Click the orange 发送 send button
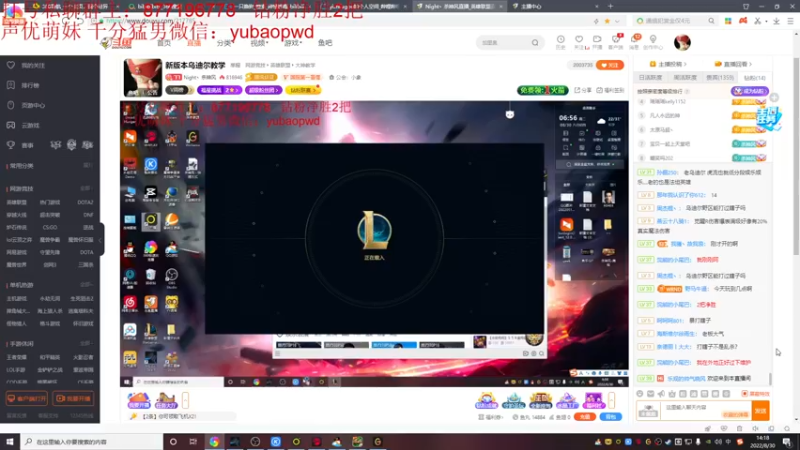 (761, 410)
